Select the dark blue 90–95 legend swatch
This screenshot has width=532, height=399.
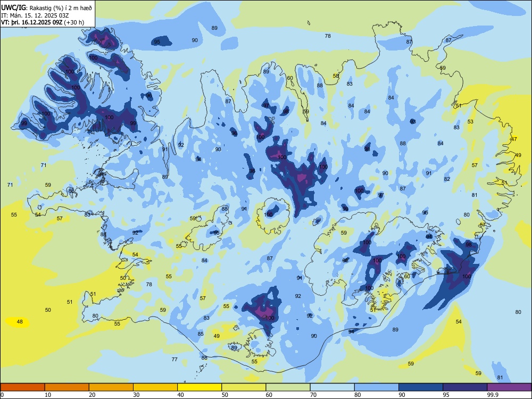click(x=421, y=387)
